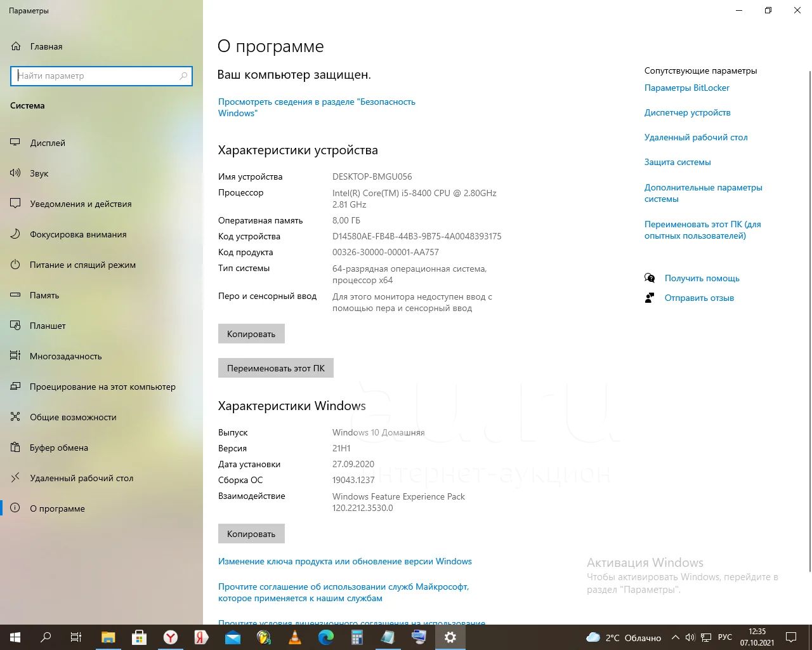Click the Планшет tablet icon in sidebar
Screen dimensions: 812x650
[16, 326]
